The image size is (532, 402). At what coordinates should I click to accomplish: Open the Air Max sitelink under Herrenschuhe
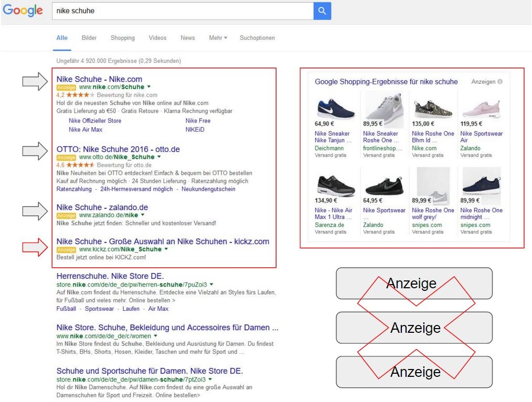(158, 309)
